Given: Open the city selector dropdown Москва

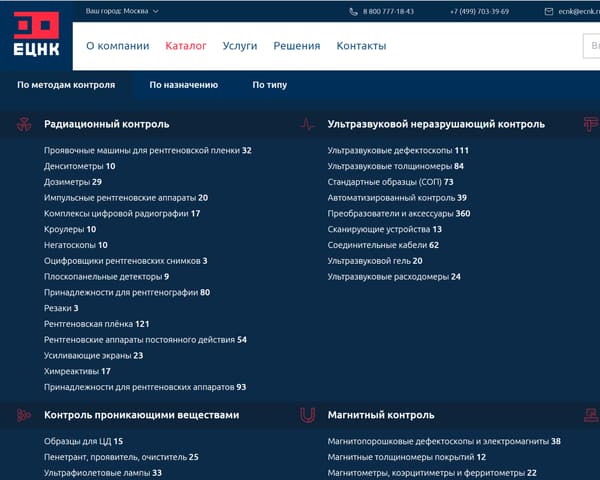Looking at the screenshot, I should tap(122, 11).
